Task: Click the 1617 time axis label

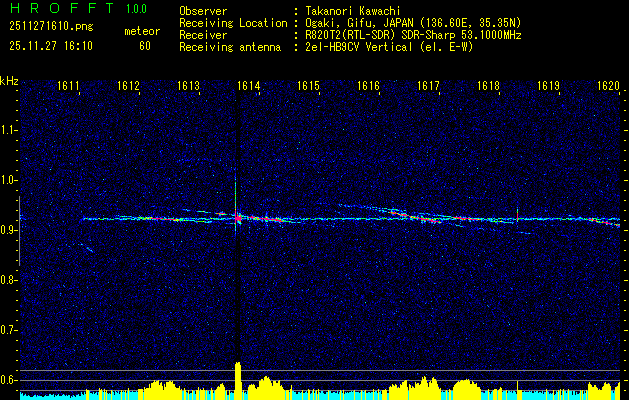Action: (428, 85)
